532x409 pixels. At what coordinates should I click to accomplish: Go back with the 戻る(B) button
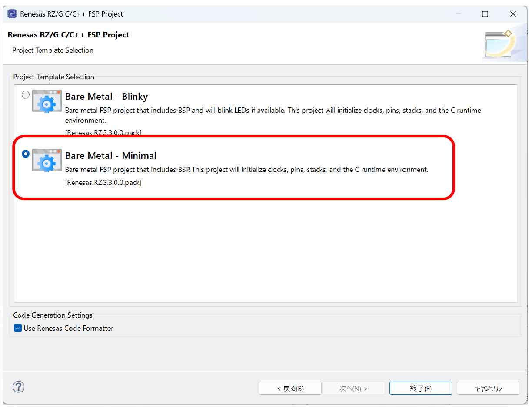(x=290, y=389)
